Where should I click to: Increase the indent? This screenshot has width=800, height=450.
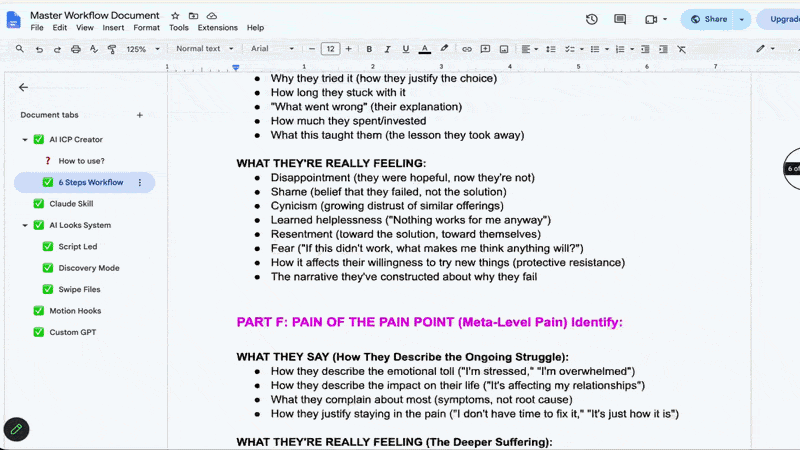click(x=663, y=49)
